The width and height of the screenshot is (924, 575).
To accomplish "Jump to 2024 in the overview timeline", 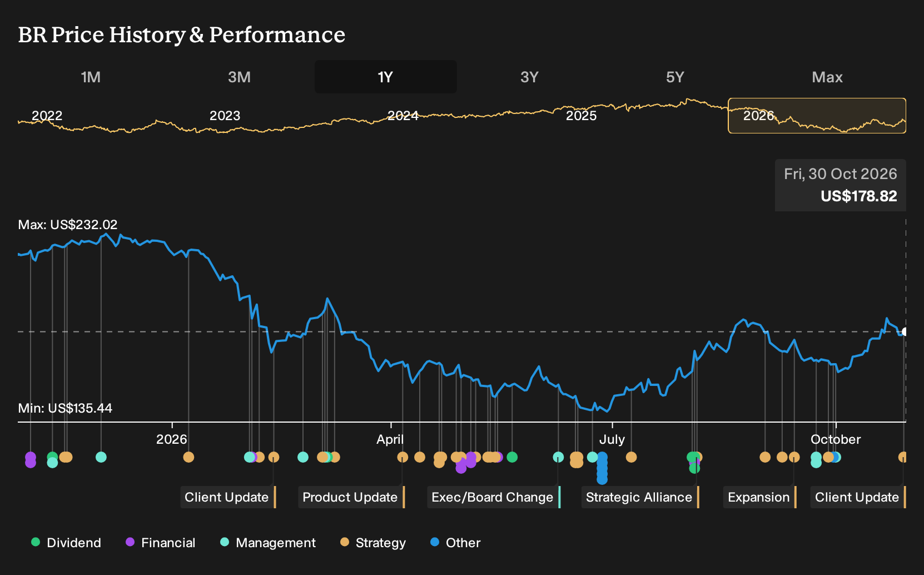I will pyautogui.click(x=403, y=116).
